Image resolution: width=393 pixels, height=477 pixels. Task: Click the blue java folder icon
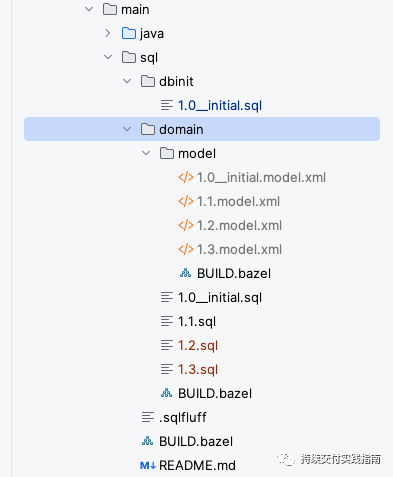(129, 33)
